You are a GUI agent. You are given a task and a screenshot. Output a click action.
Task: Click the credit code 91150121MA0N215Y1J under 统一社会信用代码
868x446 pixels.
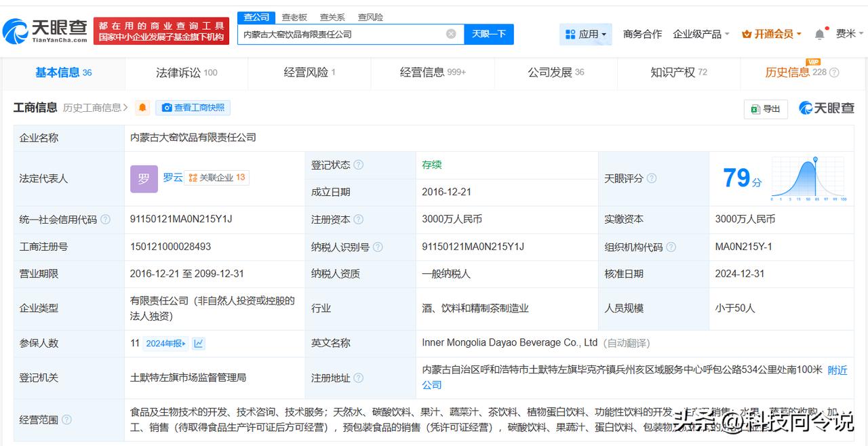click(x=181, y=220)
